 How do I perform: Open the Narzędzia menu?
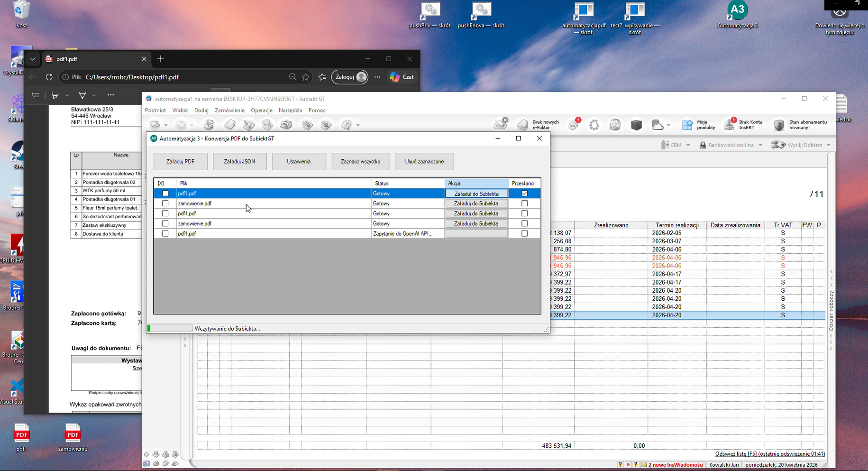(x=290, y=110)
